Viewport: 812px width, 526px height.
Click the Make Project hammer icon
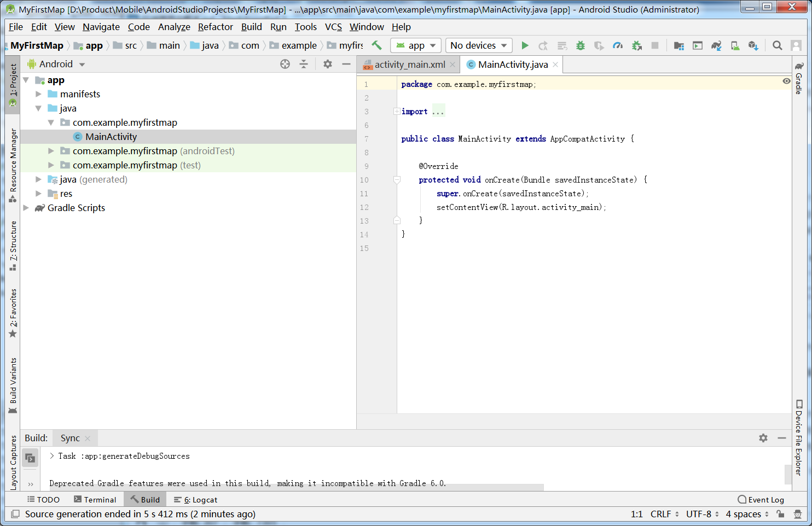click(x=376, y=45)
